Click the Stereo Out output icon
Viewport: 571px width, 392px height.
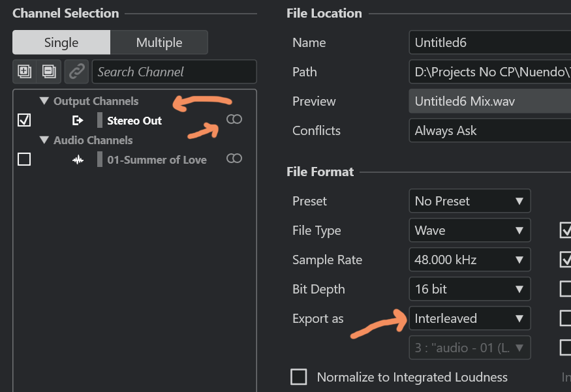pyautogui.click(x=78, y=121)
